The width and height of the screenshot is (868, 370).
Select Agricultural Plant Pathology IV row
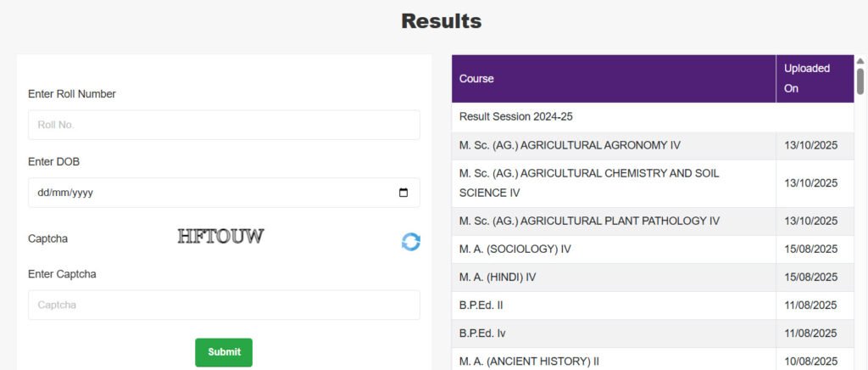click(x=589, y=221)
